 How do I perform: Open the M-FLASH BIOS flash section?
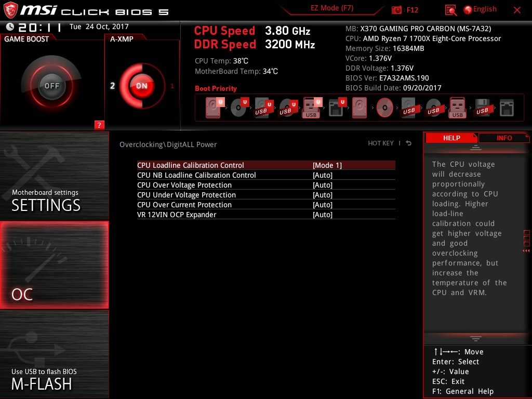click(54, 354)
